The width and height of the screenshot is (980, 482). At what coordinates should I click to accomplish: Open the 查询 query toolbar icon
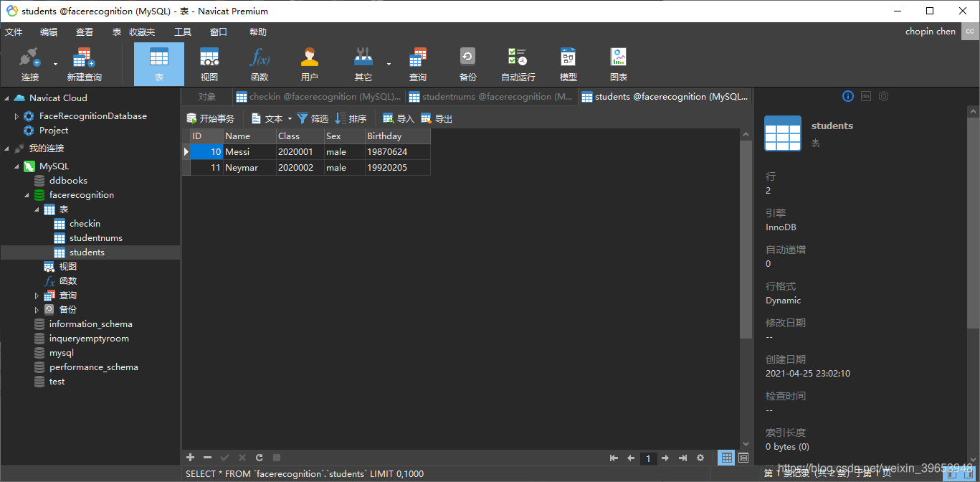pos(418,65)
